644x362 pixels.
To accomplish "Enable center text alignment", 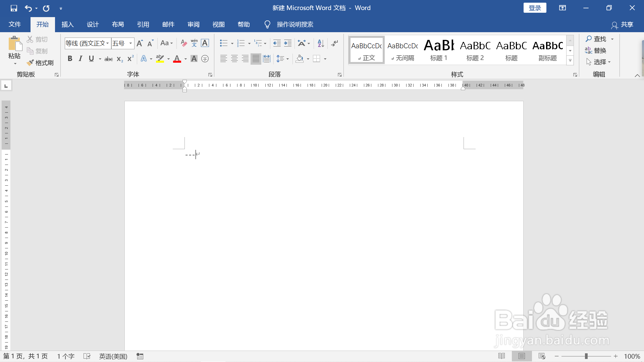I will (234, 59).
